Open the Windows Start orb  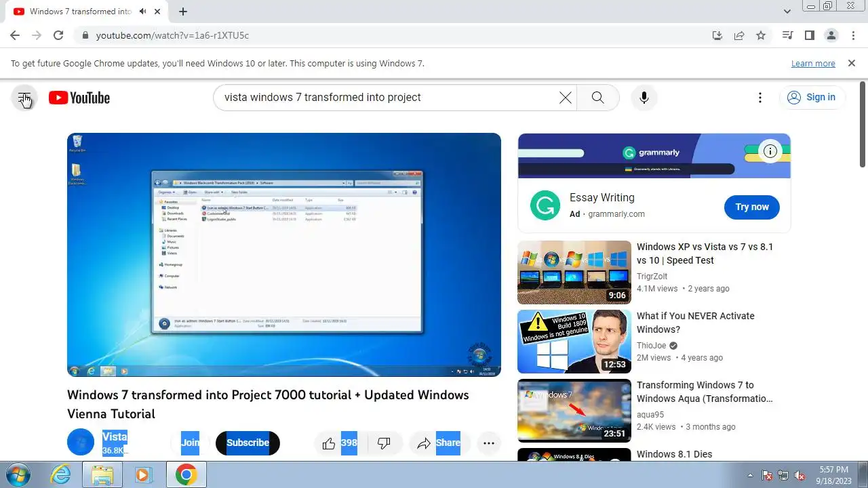[18, 474]
